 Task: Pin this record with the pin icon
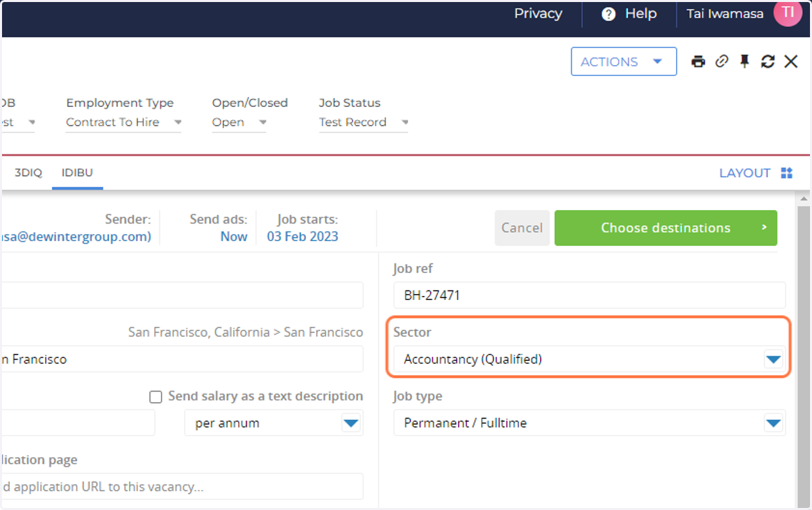click(745, 62)
